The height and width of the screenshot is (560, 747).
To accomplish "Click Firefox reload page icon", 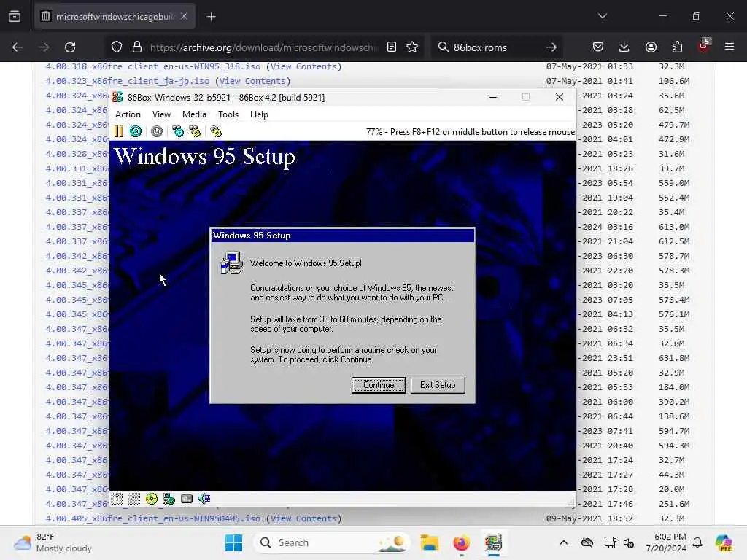I will [70, 47].
